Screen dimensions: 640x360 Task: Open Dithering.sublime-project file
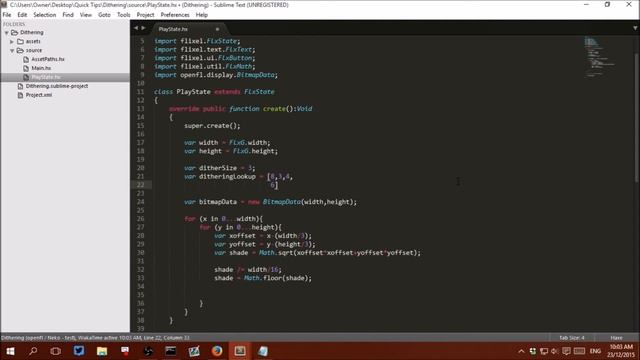(x=57, y=86)
